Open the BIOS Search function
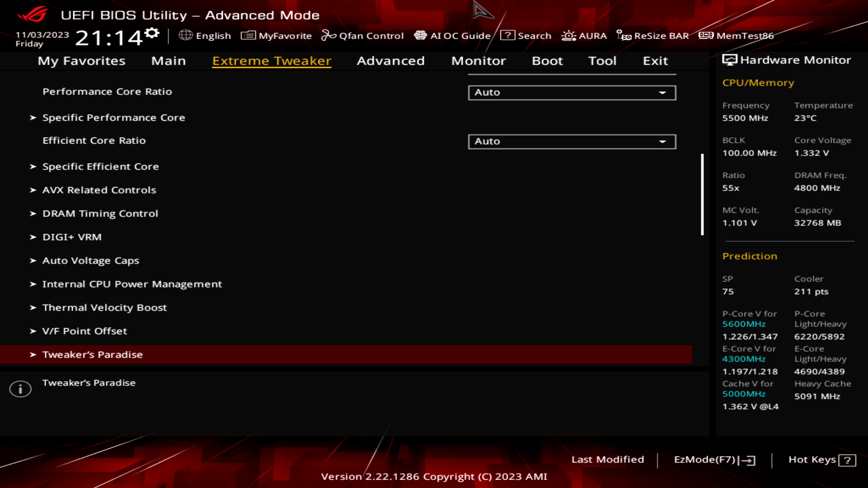 point(527,36)
